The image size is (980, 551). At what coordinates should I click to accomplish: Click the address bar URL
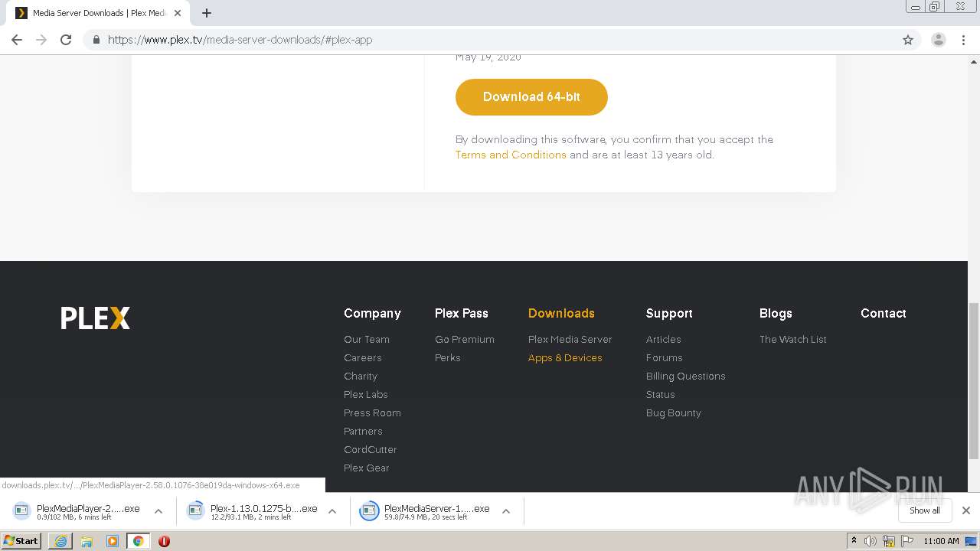click(x=240, y=40)
